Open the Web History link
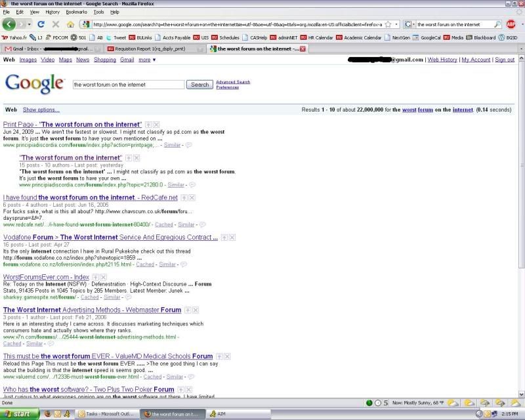The height and width of the screenshot is (420, 525). (442, 60)
